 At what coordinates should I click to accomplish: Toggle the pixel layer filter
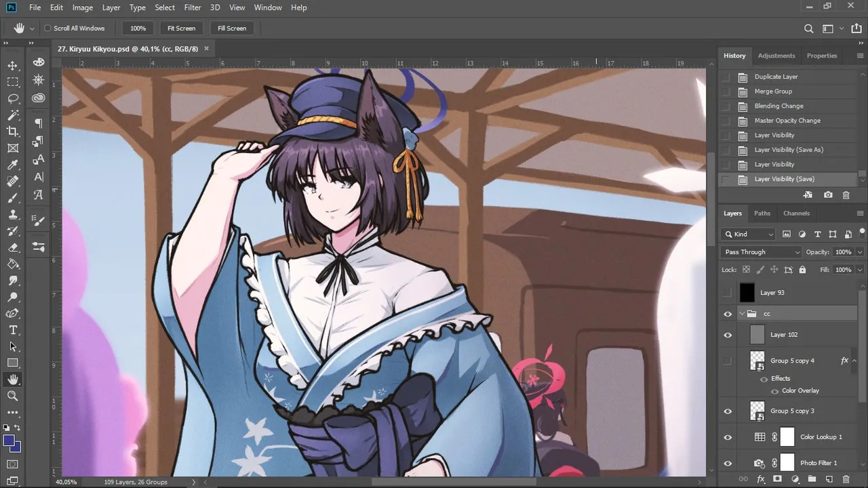point(787,235)
